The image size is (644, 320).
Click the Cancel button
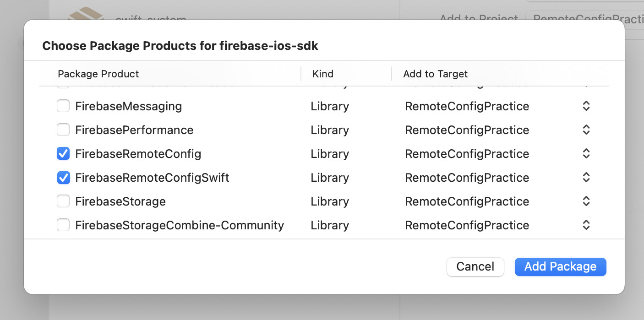(x=475, y=266)
